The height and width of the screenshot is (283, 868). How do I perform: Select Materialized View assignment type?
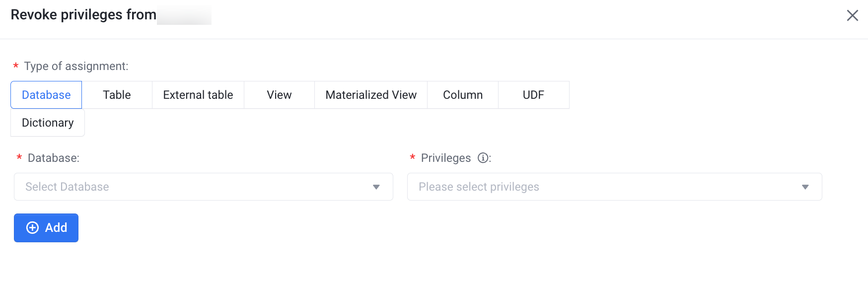(x=371, y=95)
